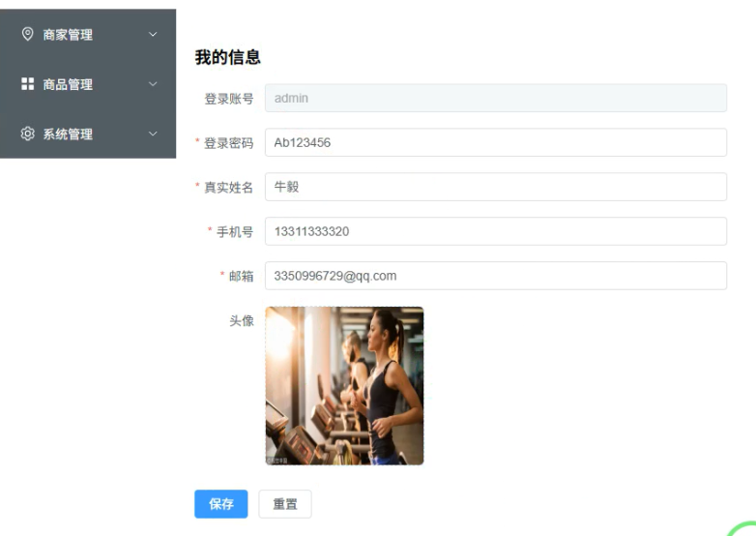The image size is (756, 536).
Task: Save the profile with 保存 button
Action: (221, 504)
